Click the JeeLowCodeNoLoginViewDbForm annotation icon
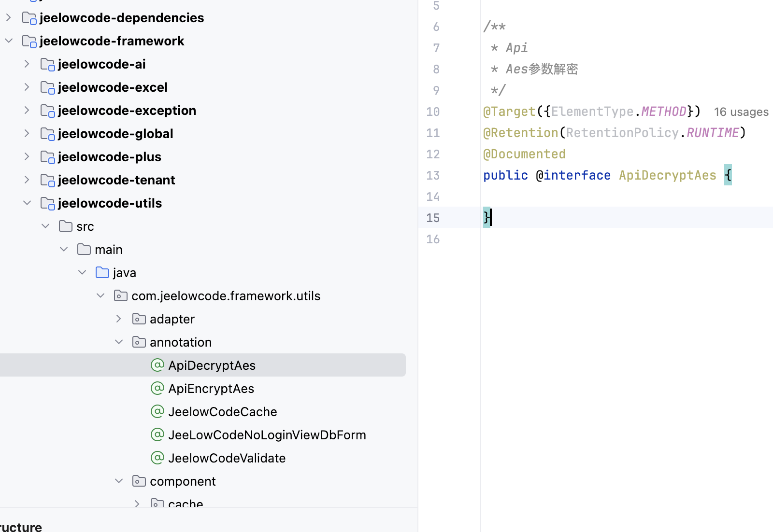The width and height of the screenshot is (773, 532). [x=157, y=434]
